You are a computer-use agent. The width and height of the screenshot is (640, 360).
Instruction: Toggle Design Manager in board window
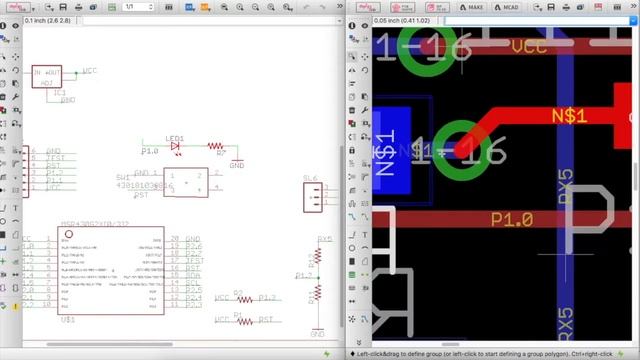(368, 7)
